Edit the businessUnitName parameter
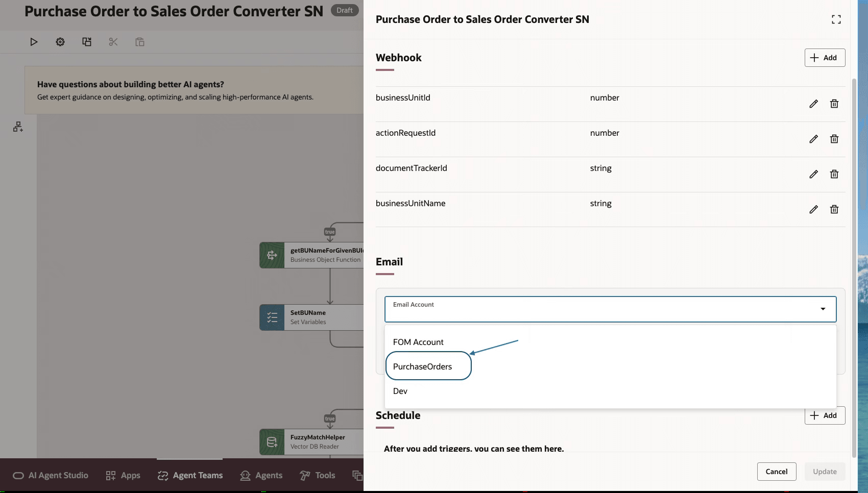 814,209
